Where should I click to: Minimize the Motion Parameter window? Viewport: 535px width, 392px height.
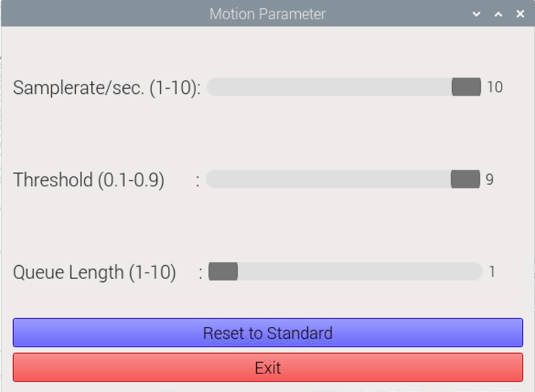pos(476,14)
